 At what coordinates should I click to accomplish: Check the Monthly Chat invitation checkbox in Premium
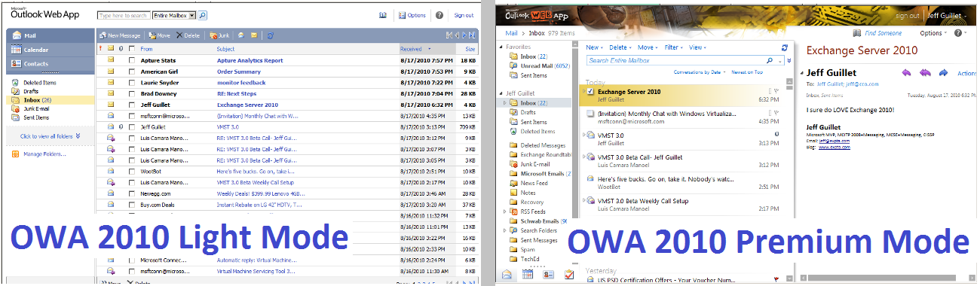click(590, 113)
